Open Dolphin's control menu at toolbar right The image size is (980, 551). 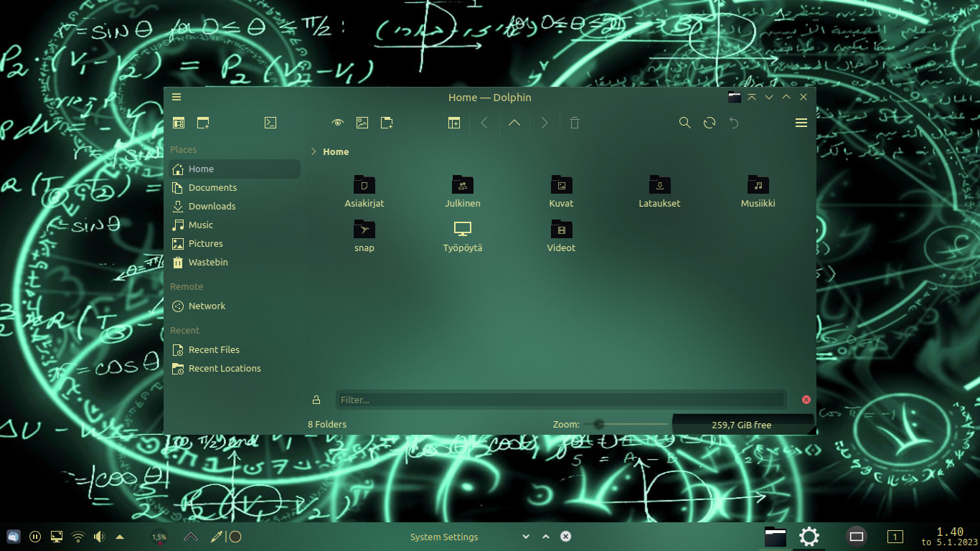tap(801, 123)
